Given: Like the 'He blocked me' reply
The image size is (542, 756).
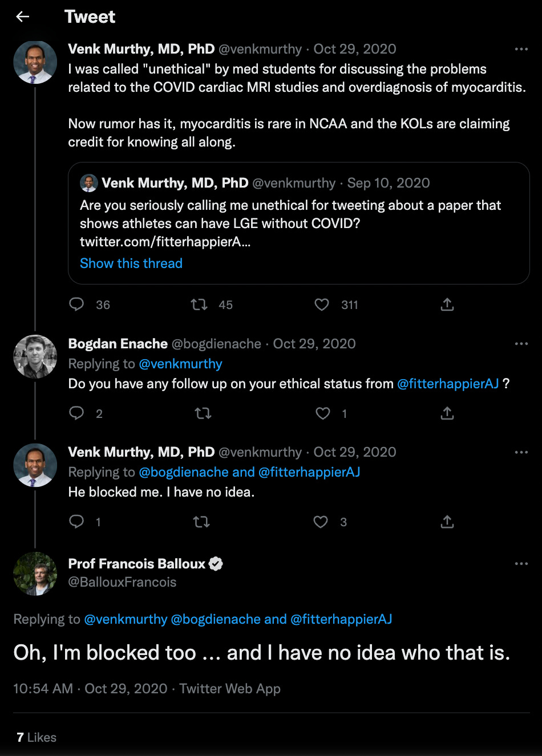Looking at the screenshot, I should [321, 522].
